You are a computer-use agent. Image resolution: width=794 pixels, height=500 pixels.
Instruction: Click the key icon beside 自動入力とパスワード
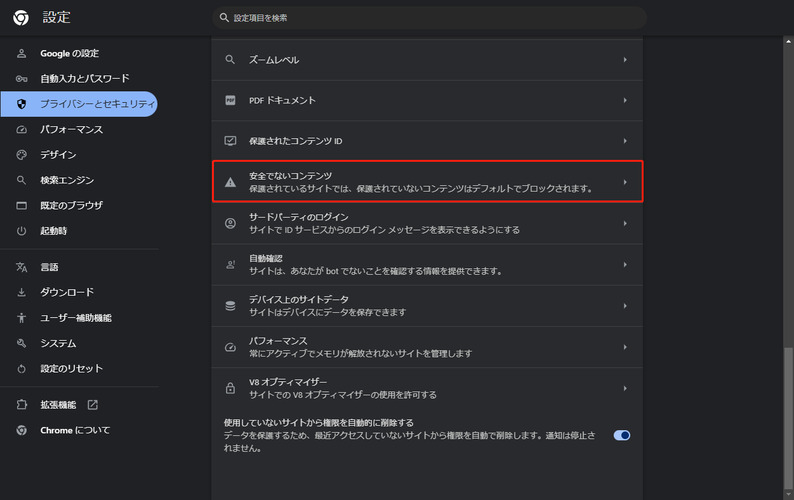point(21,79)
